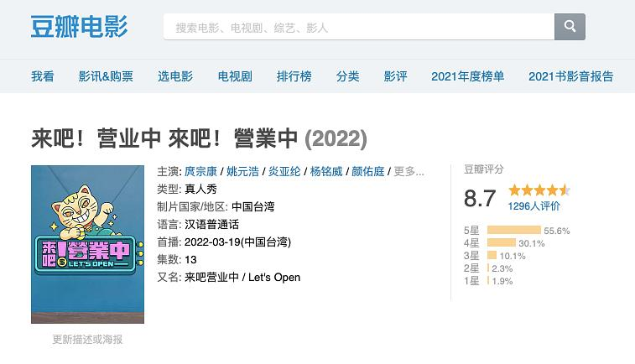Click the 5星 rating percentage bar
The image size is (635, 364).
click(x=513, y=231)
